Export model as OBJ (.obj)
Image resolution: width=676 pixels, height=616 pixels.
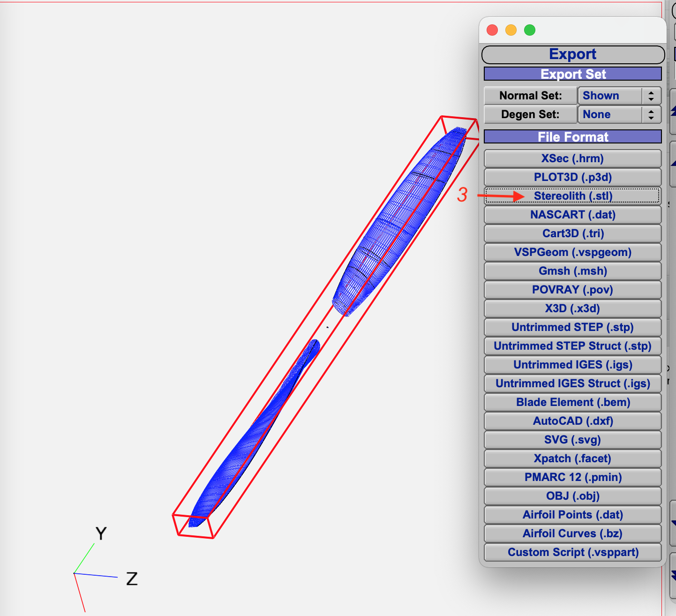pos(572,496)
